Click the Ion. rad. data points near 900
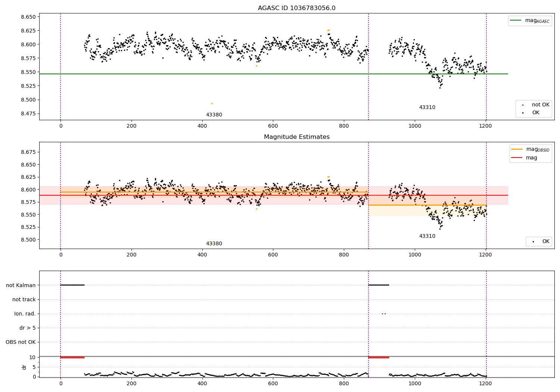This screenshot has width=560, height=392. [x=384, y=314]
